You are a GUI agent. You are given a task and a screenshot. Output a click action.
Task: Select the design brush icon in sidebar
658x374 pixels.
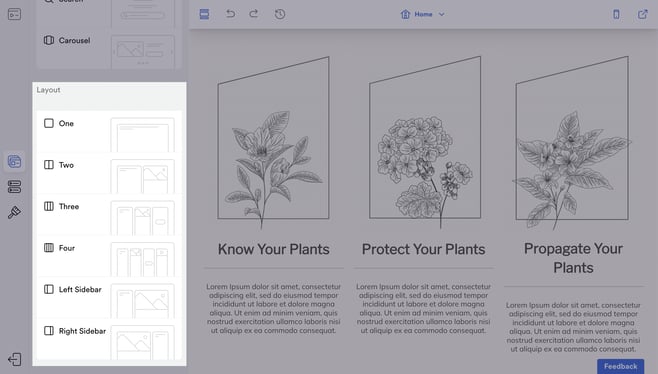tap(14, 212)
